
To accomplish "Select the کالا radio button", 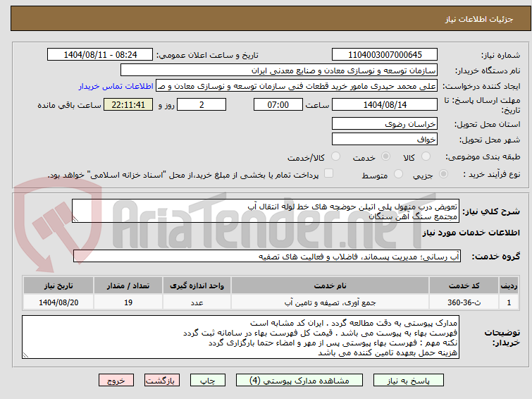I will 426,156.
